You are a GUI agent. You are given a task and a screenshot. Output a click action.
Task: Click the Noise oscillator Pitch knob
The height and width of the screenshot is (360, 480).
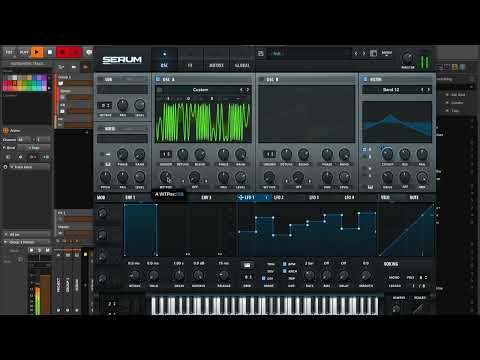105,178
